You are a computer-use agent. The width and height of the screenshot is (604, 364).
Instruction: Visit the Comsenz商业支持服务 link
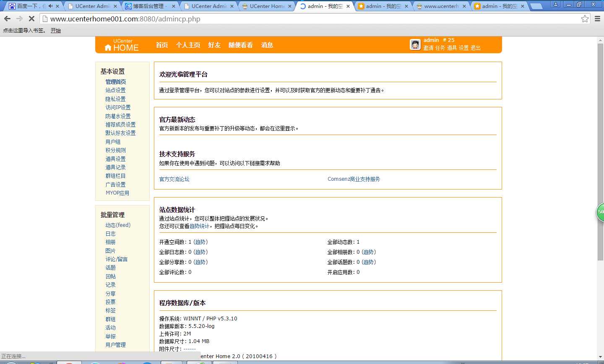354,179
